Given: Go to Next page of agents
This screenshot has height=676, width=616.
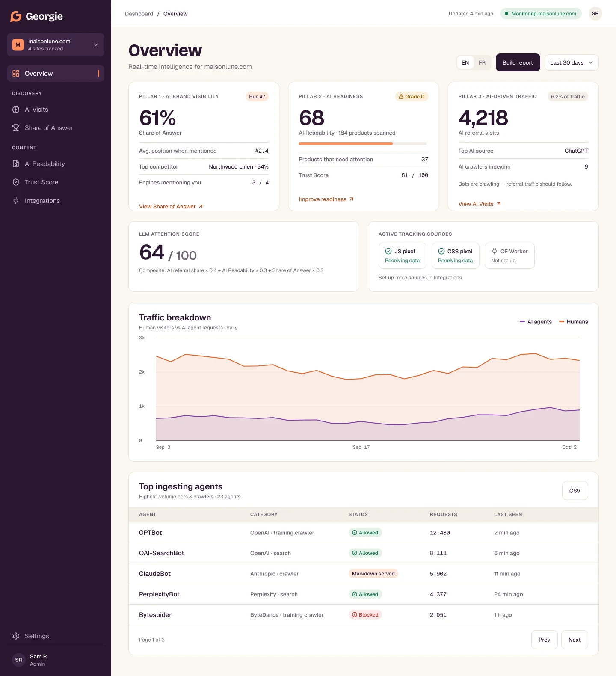Looking at the screenshot, I should pyautogui.click(x=575, y=640).
